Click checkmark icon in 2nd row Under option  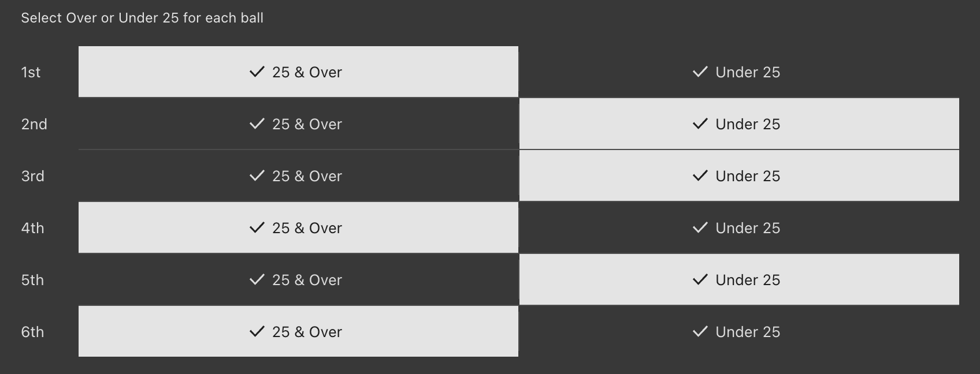coord(700,124)
